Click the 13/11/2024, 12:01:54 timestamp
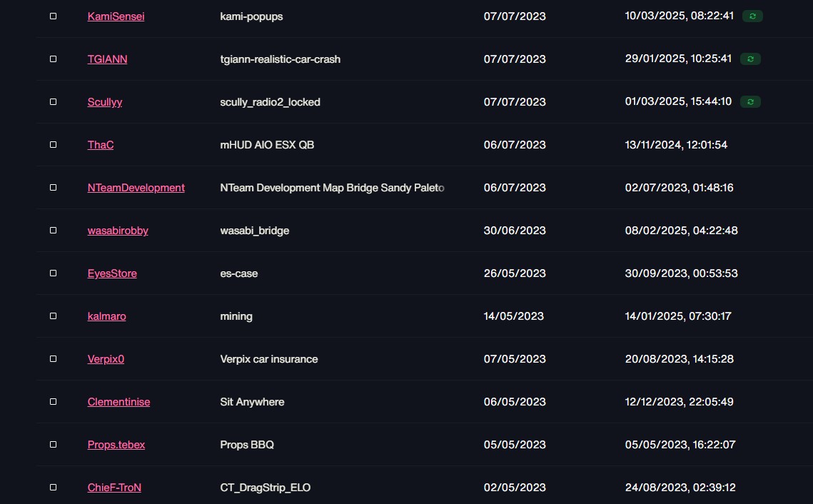The height and width of the screenshot is (504, 813). click(x=676, y=145)
